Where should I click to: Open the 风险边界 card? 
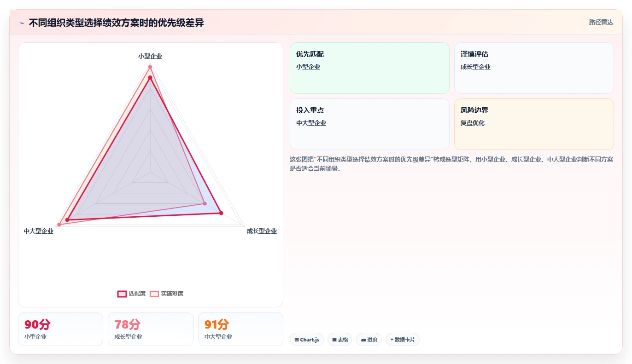click(534, 124)
